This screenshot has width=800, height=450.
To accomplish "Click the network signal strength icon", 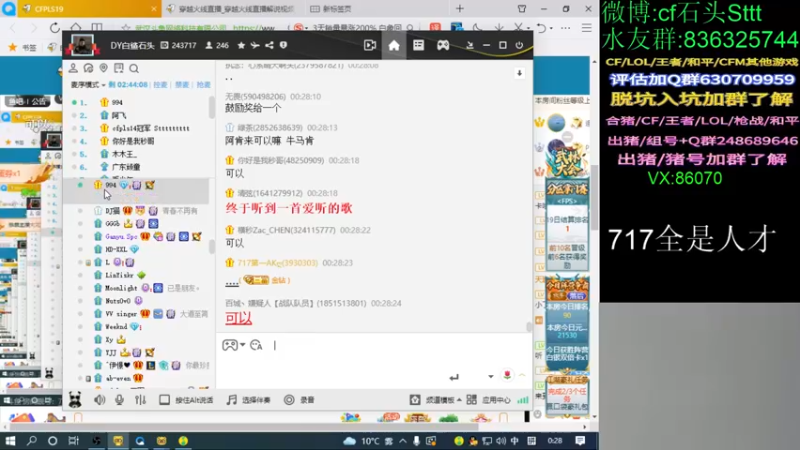I will 523,400.
